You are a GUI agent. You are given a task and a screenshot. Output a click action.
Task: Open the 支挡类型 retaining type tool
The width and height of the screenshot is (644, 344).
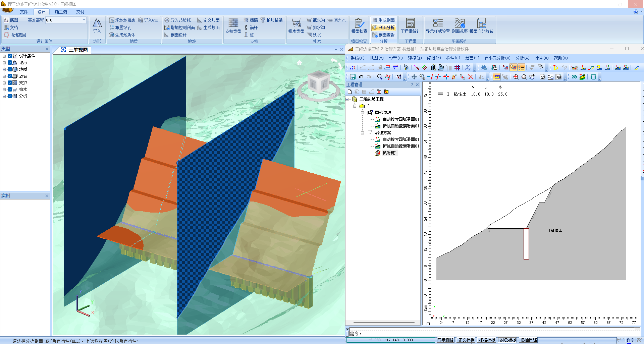(x=233, y=25)
